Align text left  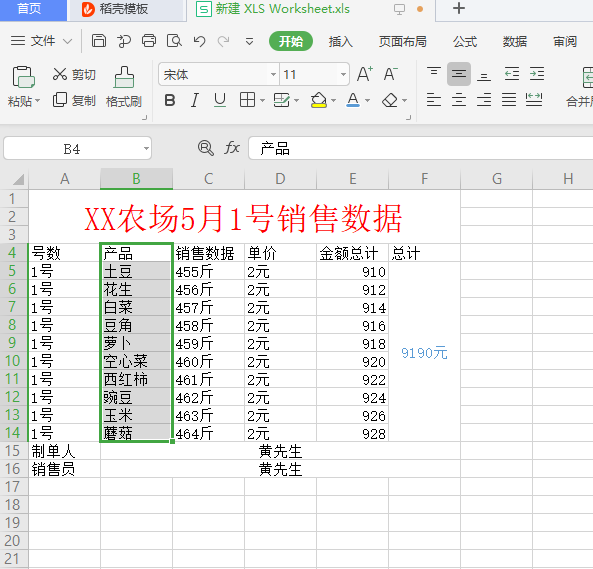[x=433, y=100]
